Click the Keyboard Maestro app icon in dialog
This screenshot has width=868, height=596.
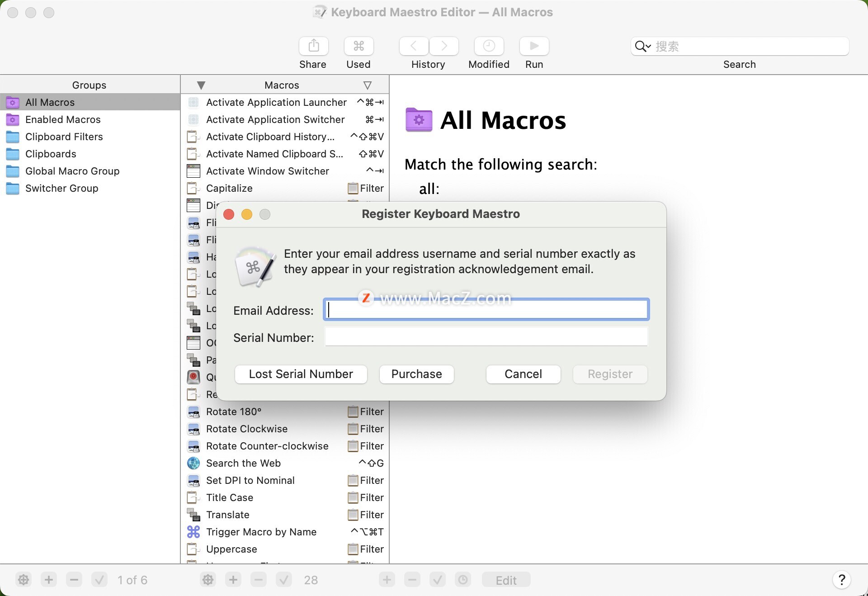255,267
